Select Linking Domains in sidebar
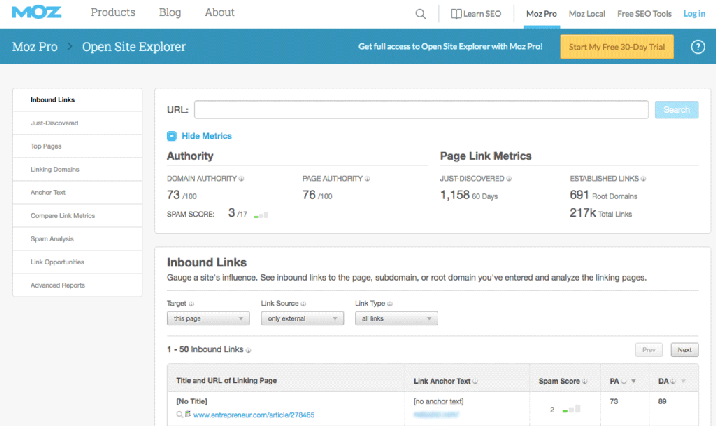 click(78, 169)
